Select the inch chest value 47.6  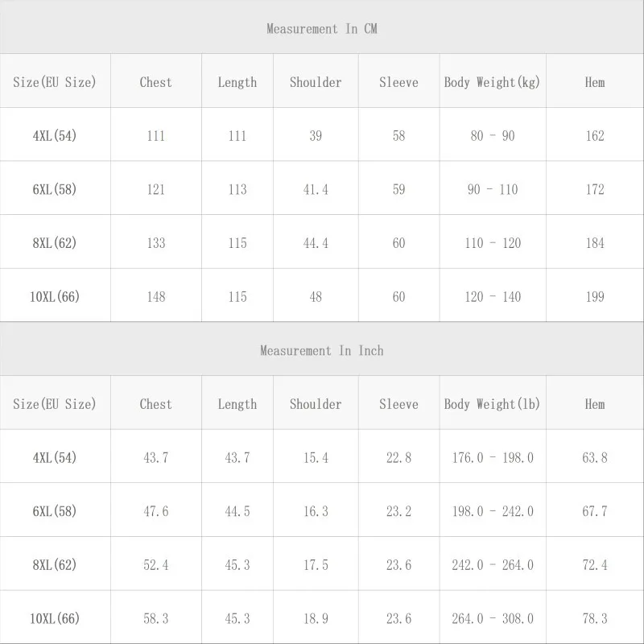click(x=156, y=512)
